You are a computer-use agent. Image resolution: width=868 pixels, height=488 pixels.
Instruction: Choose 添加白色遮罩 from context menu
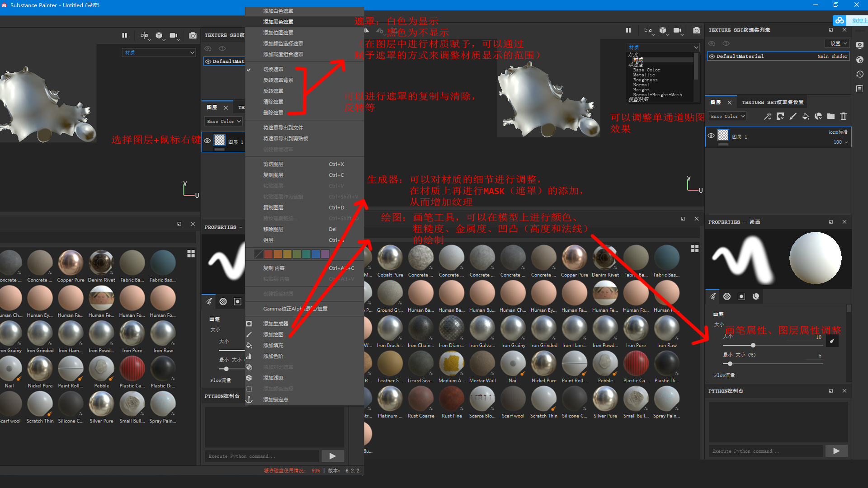305,11
